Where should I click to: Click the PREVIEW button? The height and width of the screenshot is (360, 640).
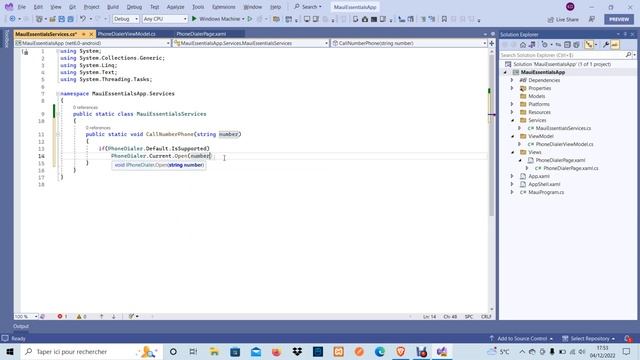619,19
